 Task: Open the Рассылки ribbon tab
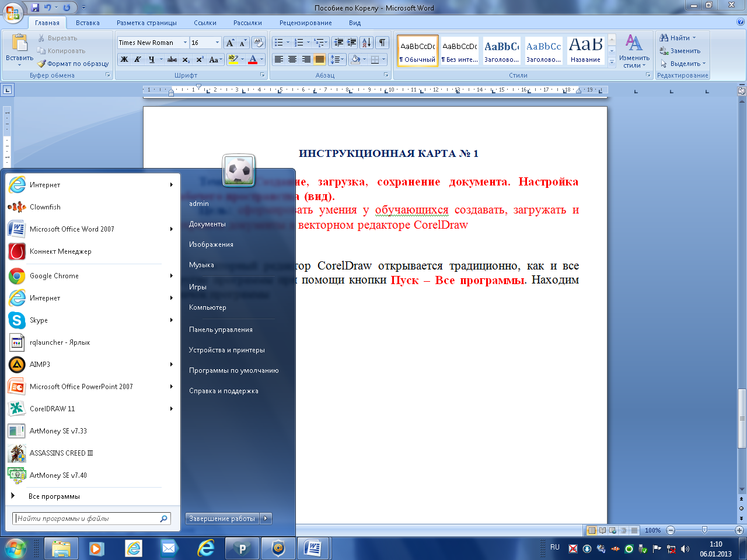(247, 23)
